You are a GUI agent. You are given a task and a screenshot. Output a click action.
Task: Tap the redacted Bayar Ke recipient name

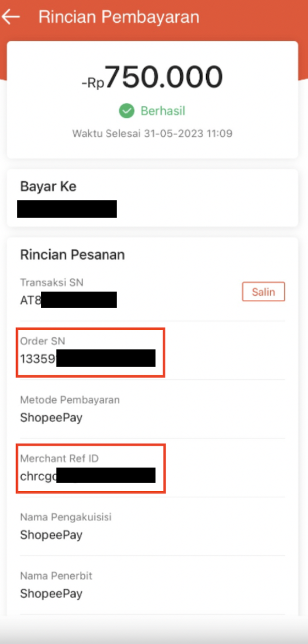[x=67, y=208]
